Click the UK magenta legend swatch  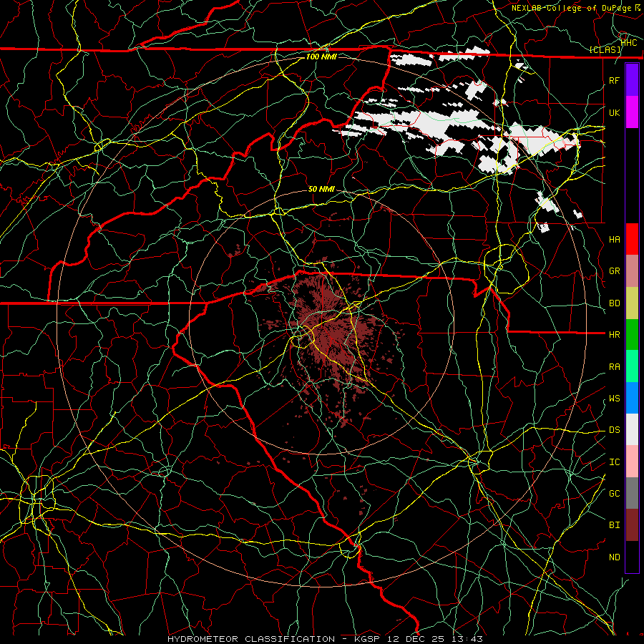point(632,112)
